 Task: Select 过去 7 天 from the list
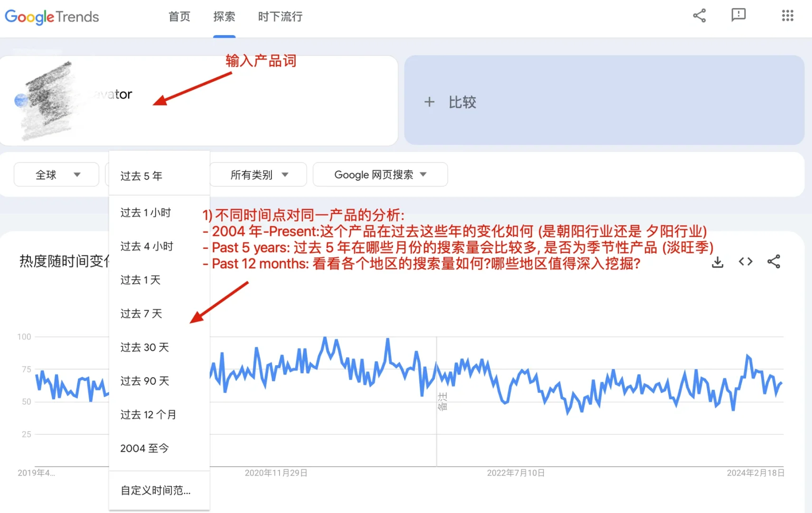coord(141,313)
